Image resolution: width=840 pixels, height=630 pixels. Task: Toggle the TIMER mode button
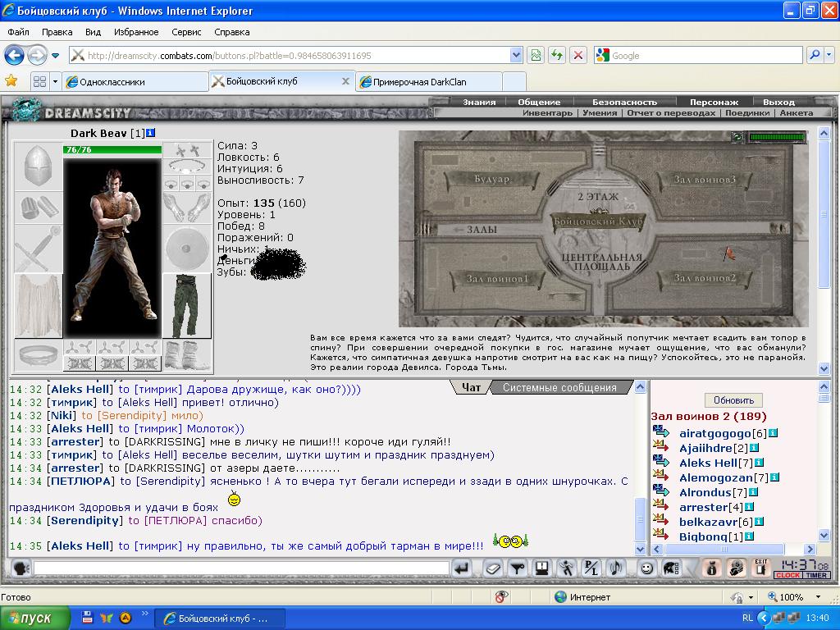pyautogui.click(x=816, y=575)
